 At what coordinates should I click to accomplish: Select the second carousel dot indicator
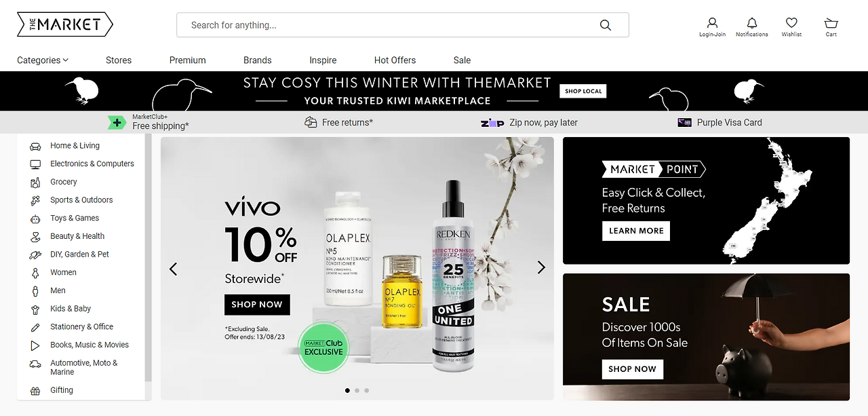click(x=357, y=390)
